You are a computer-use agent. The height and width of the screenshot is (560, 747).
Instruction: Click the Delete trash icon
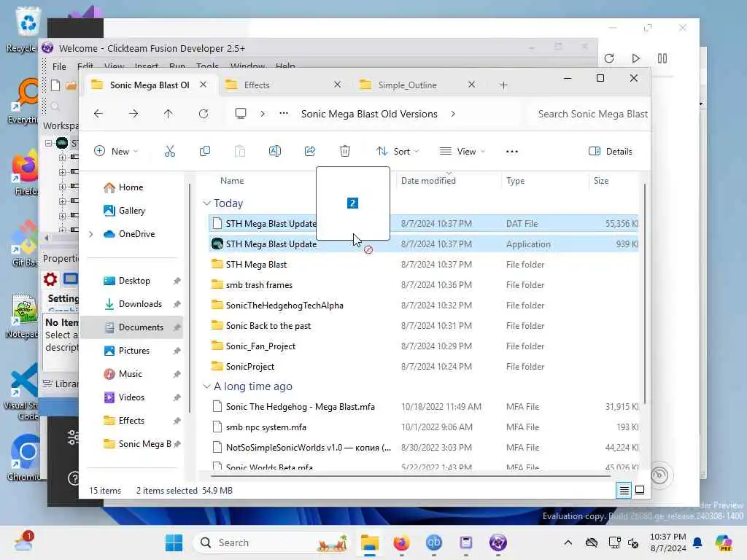(345, 152)
